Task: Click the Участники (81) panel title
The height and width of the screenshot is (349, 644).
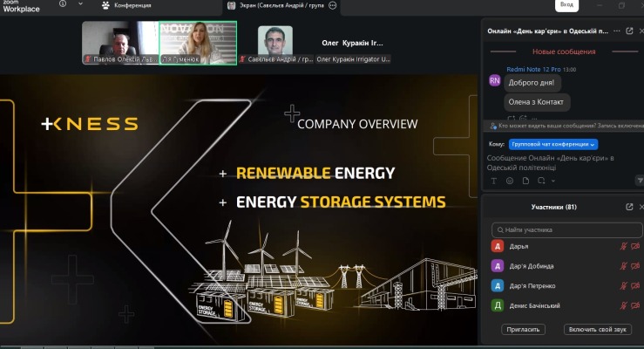Action: tap(553, 207)
